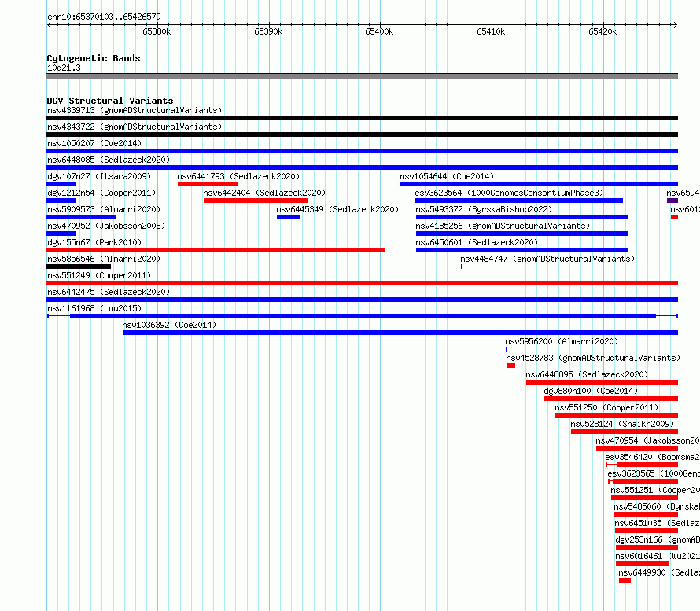Click the red bar of nsv6441793

[208, 184]
